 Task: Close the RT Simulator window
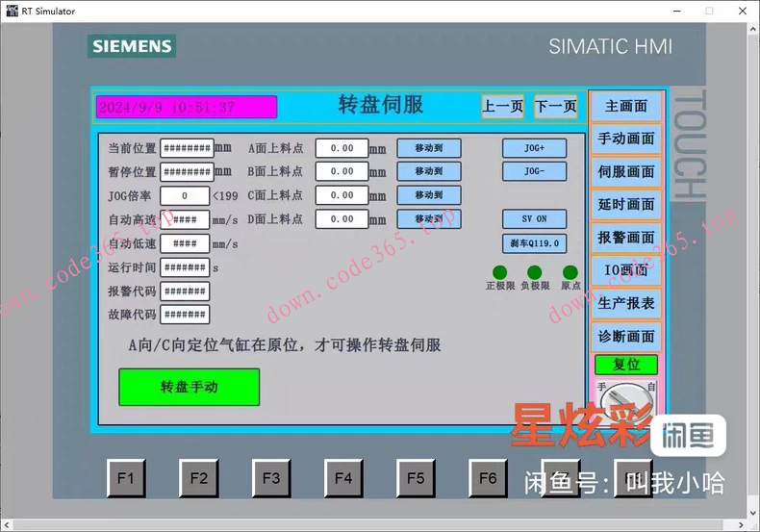pos(743,12)
